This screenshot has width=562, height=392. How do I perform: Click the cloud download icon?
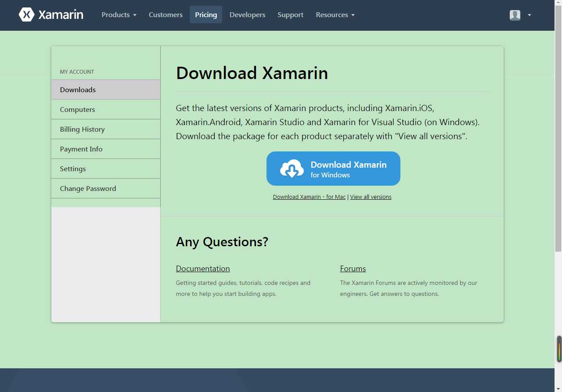point(292,169)
